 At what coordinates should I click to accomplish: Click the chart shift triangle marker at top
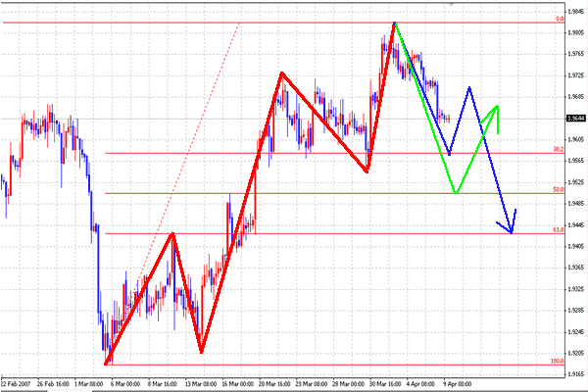click(x=451, y=5)
